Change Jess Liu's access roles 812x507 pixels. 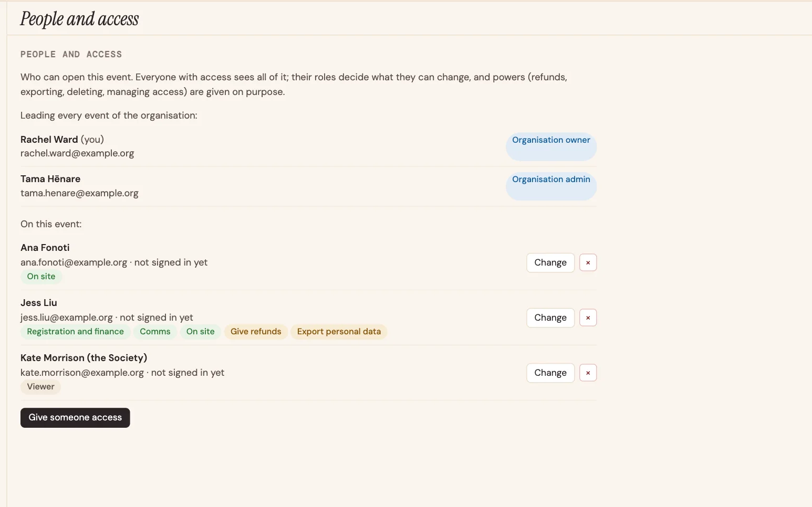550,318
